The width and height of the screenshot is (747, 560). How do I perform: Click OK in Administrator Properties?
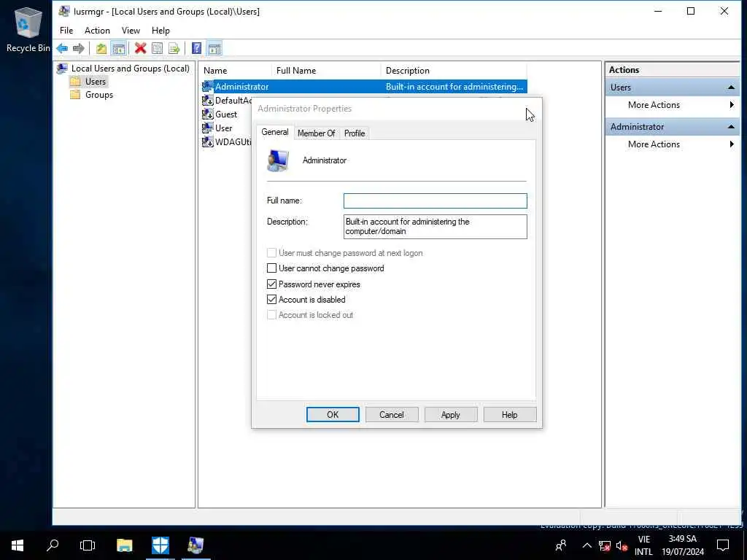(333, 415)
